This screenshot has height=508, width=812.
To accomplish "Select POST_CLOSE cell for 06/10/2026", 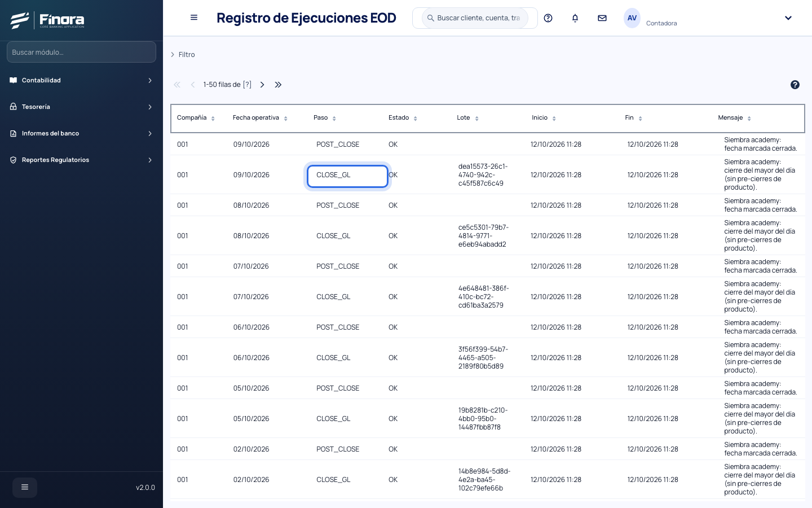I will click(x=338, y=327).
